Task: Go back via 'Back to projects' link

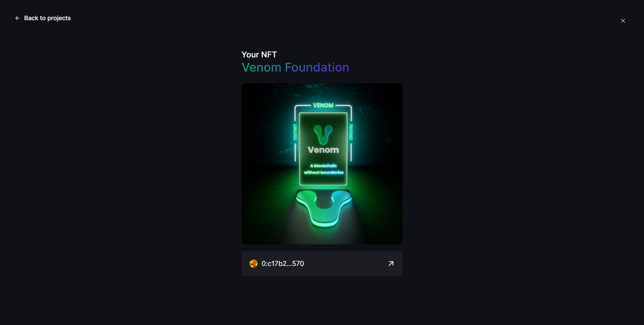Action: click(43, 18)
